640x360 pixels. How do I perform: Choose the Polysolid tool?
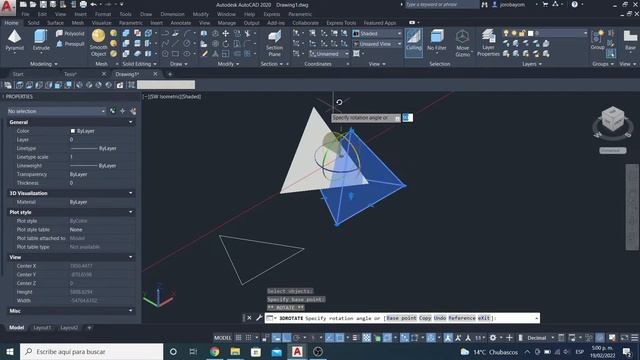[70, 33]
